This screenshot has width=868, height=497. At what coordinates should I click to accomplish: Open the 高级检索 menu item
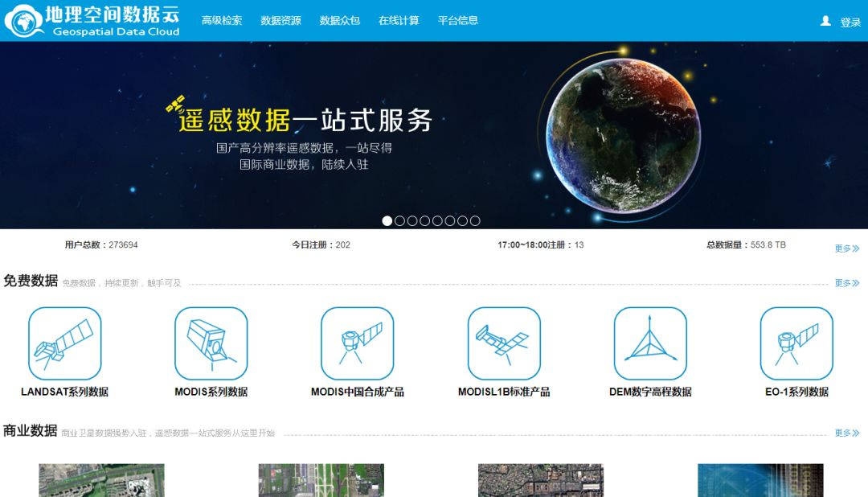click(x=222, y=20)
